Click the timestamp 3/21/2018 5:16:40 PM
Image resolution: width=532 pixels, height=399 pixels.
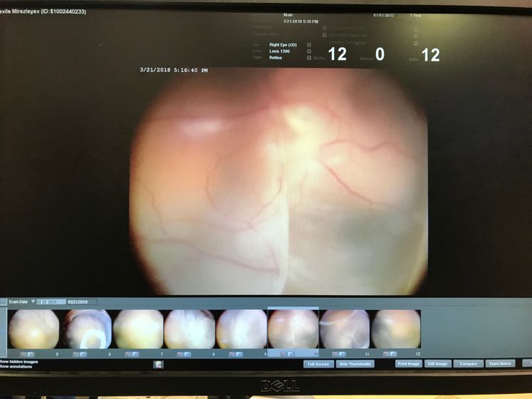coord(174,70)
